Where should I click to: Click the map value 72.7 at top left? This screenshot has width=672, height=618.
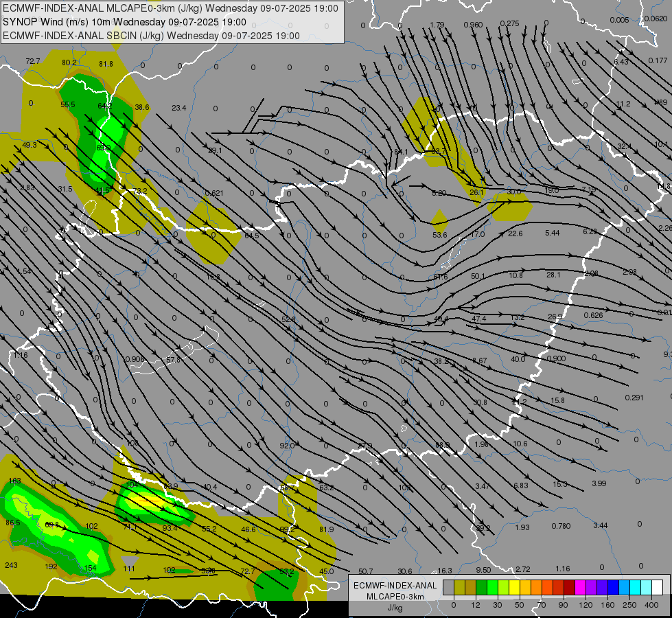point(32,61)
